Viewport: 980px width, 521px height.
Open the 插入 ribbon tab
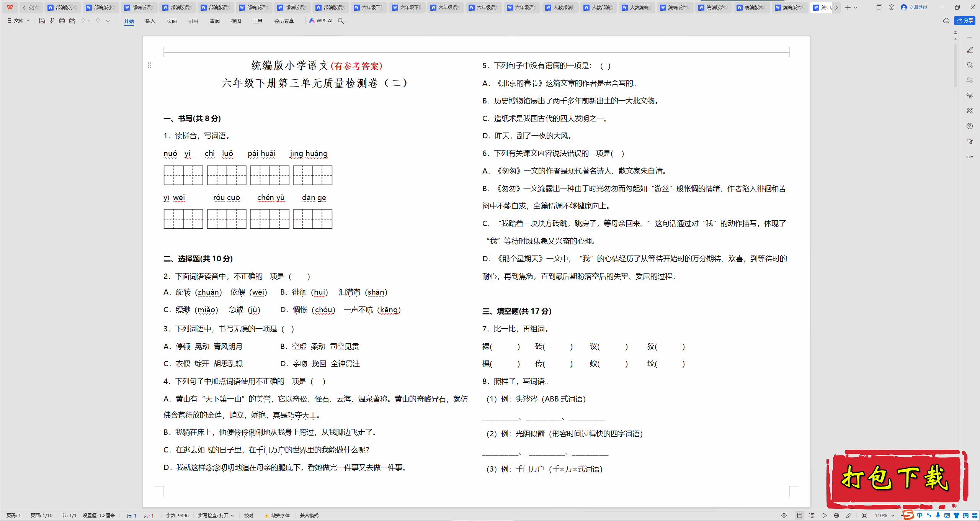click(x=150, y=21)
